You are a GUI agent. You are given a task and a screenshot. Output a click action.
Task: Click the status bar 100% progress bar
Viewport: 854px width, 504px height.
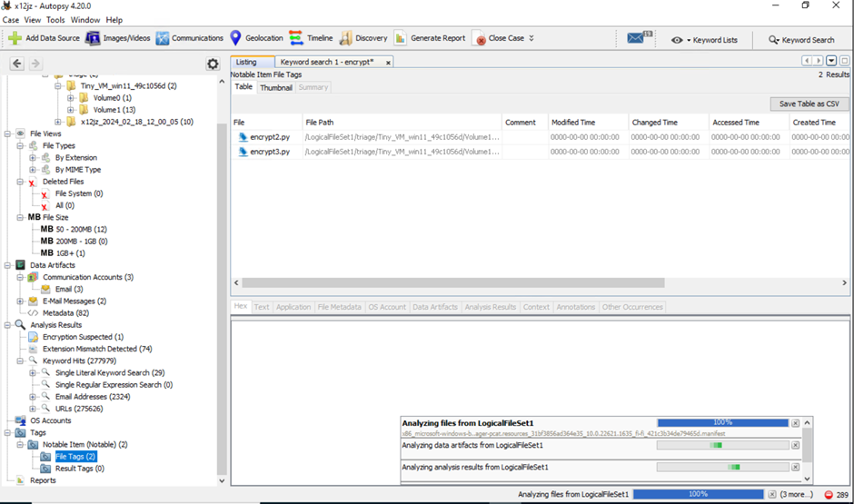pyautogui.click(x=699, y=494)
